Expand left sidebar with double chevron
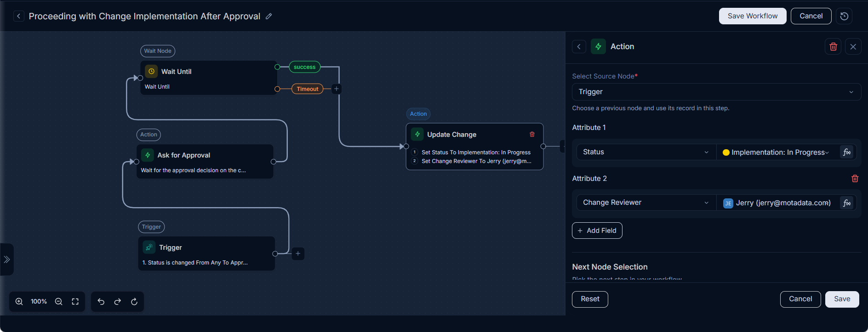The image size is (868, 332). (7, 259)
